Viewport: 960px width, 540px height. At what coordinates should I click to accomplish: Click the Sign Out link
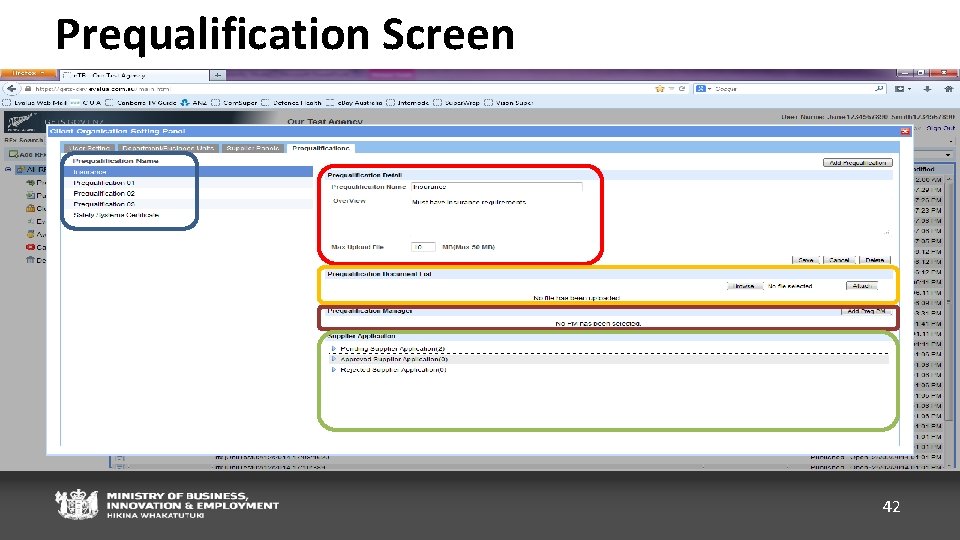pos(940,129)
